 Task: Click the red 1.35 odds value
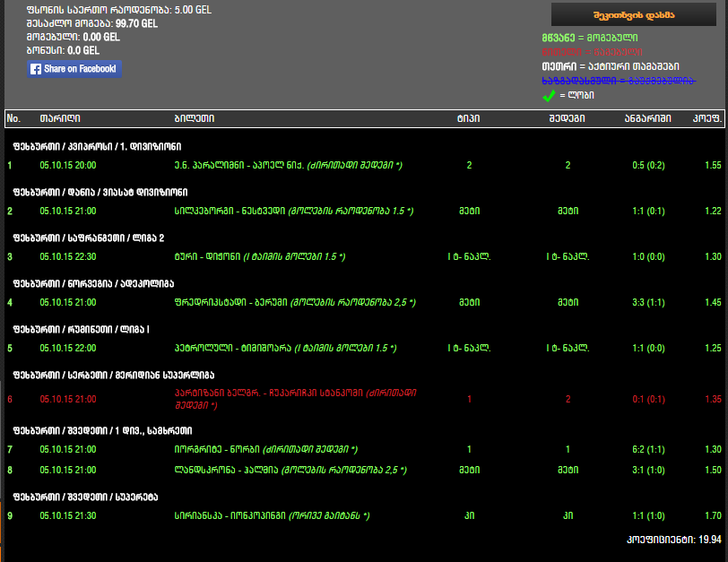[x=713, y=399]
